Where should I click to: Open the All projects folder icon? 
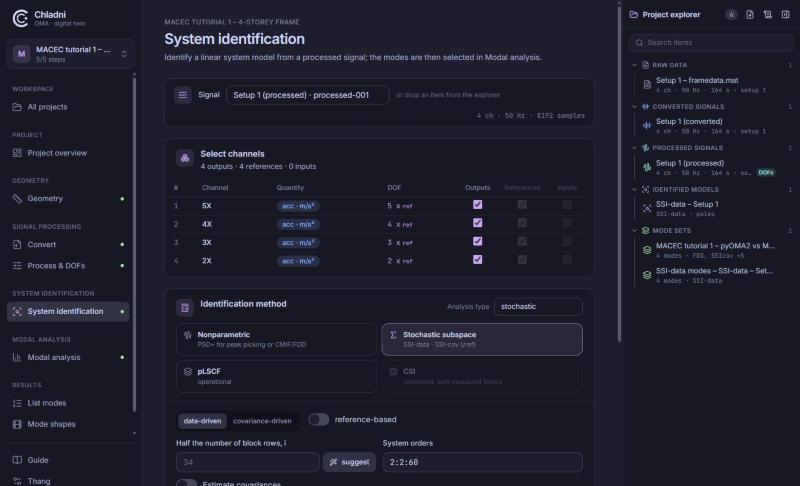point(17,107)
